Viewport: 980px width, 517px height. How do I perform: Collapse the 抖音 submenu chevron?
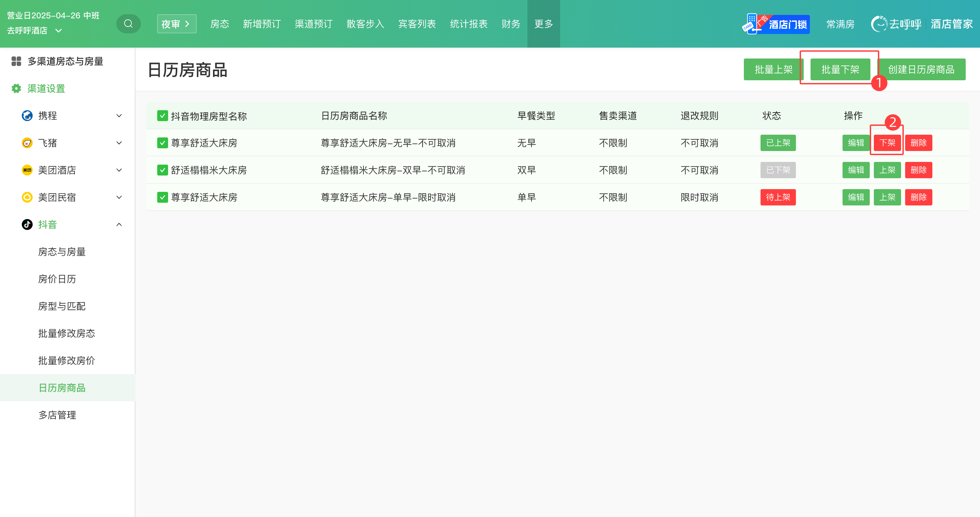[119, 225]
